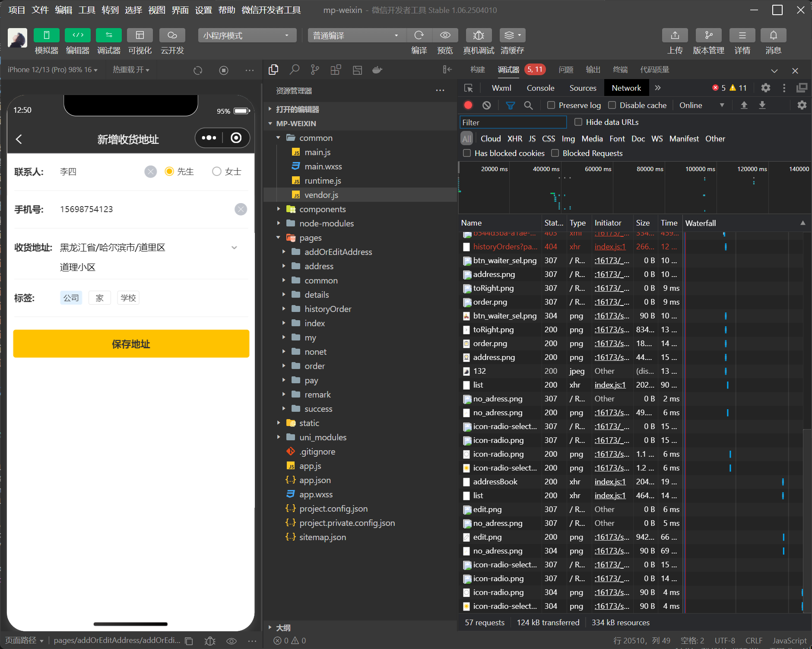The width and height of the screenshot is (812, 649).
Task: Open the preview eye icon
Action: (445, 35)
